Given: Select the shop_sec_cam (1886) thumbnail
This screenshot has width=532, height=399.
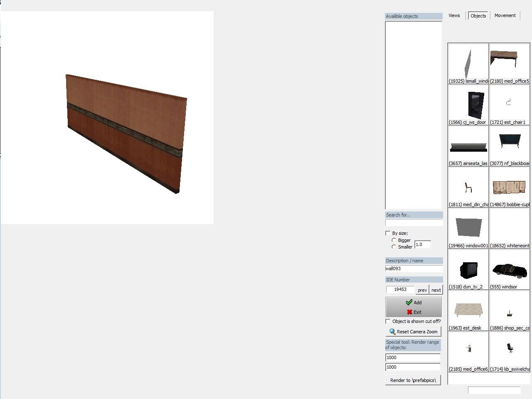Looking at the screenshot, I should (510, 310).
